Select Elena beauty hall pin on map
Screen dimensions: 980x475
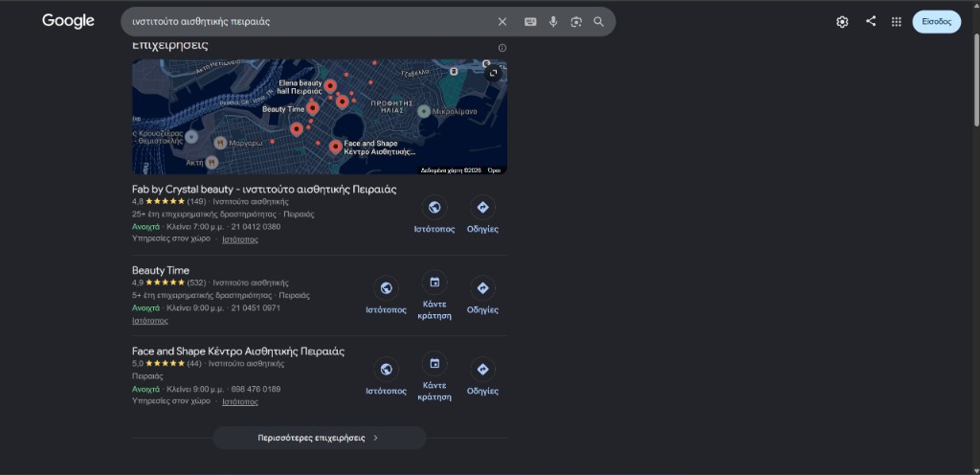(x=330, y=85)
